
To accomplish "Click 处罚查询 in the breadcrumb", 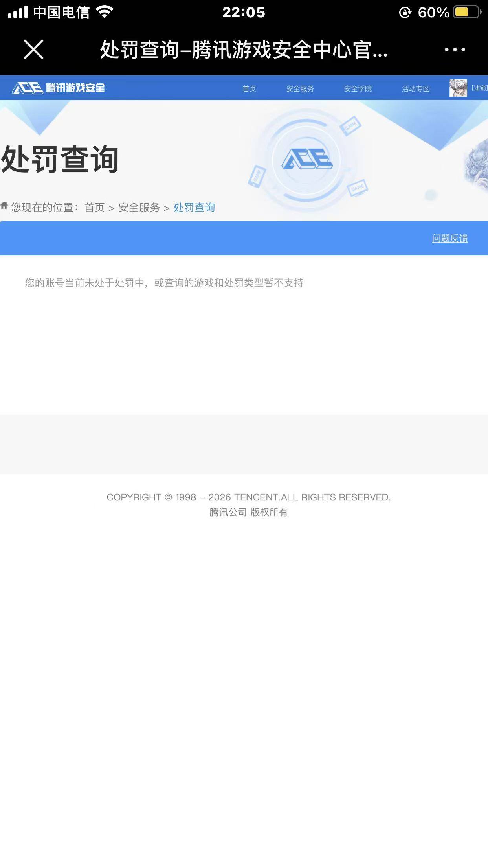I will 194,208.
